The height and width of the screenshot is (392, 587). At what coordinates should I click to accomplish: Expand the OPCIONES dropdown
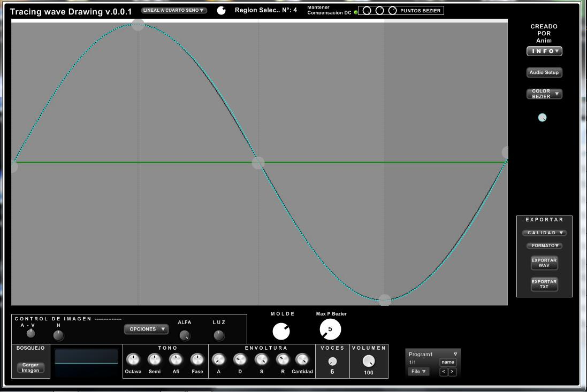pos(147,329)
